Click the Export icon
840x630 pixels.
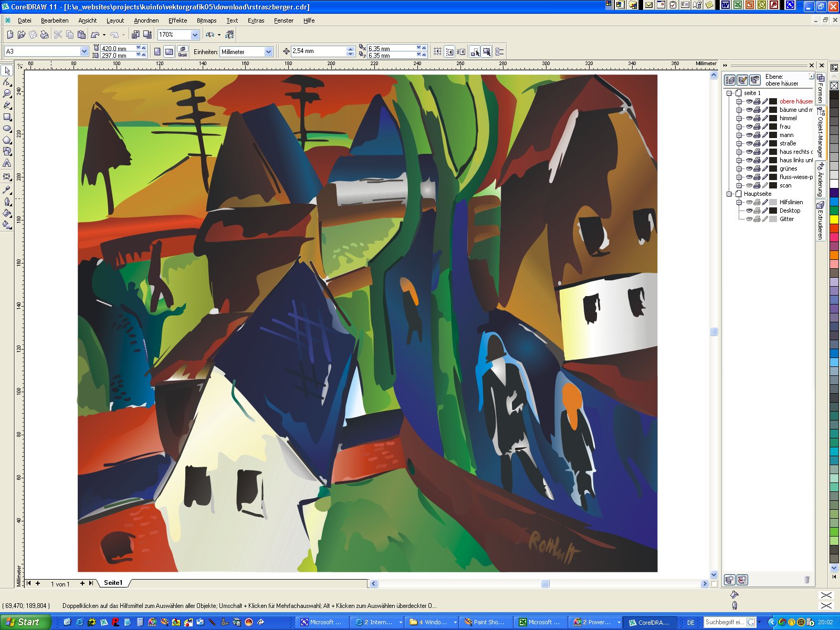148,35
